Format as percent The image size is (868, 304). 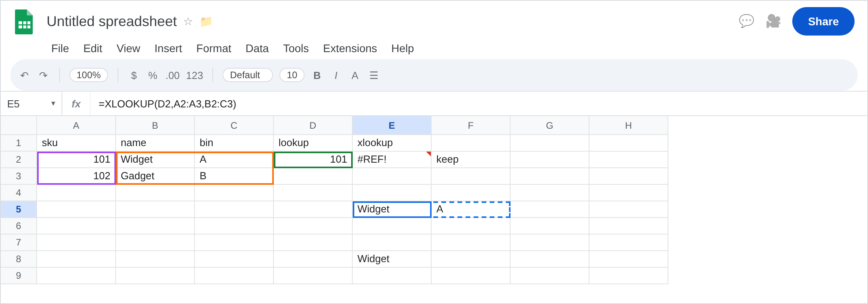[153, 75]
